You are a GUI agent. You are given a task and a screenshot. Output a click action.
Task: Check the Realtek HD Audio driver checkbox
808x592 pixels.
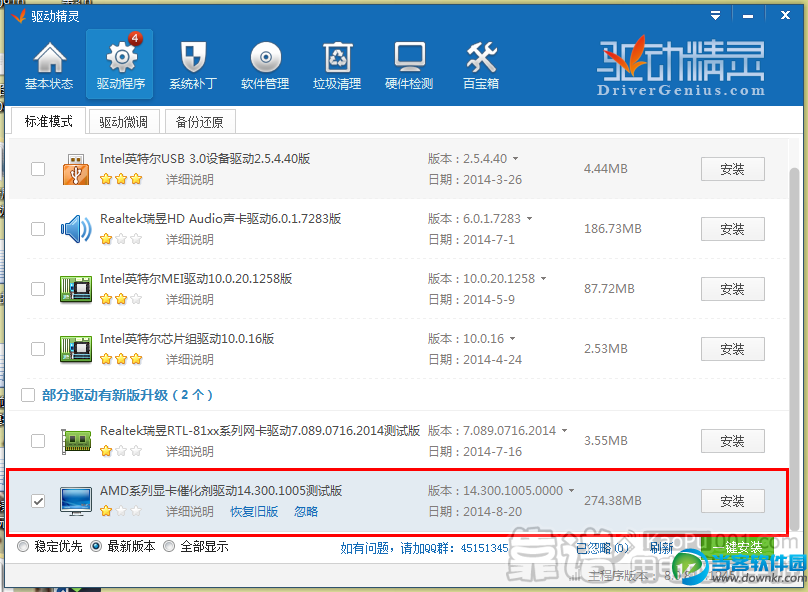coord(38,229)
